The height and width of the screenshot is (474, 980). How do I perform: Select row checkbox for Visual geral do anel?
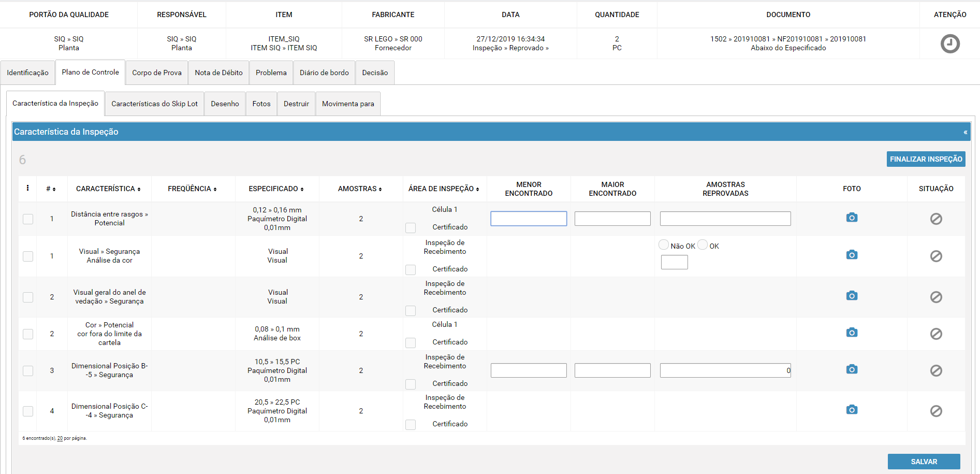(x=28, y=297)
